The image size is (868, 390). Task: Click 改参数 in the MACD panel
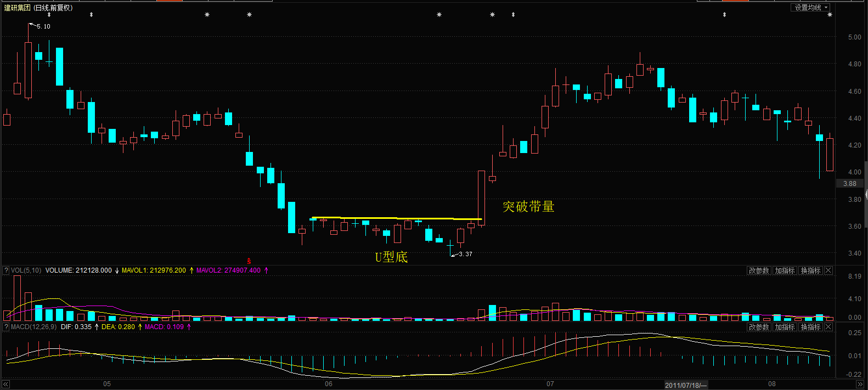point(759,327)
